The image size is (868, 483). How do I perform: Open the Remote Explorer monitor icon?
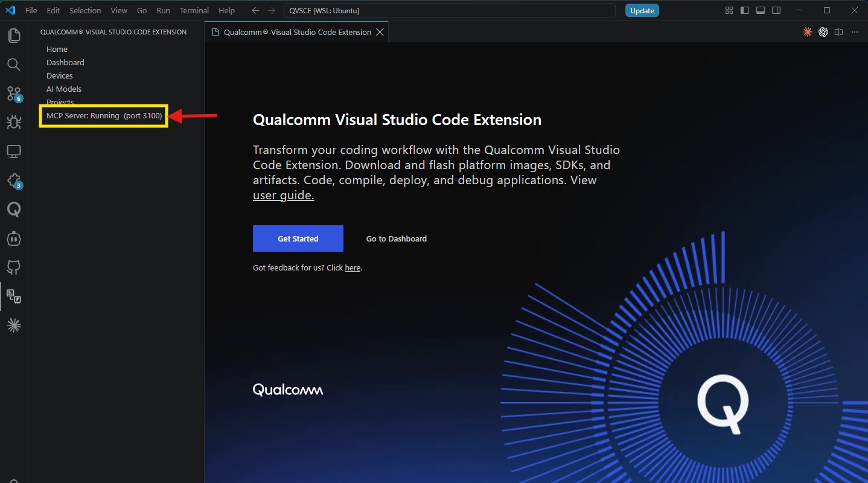coord(14,152)
